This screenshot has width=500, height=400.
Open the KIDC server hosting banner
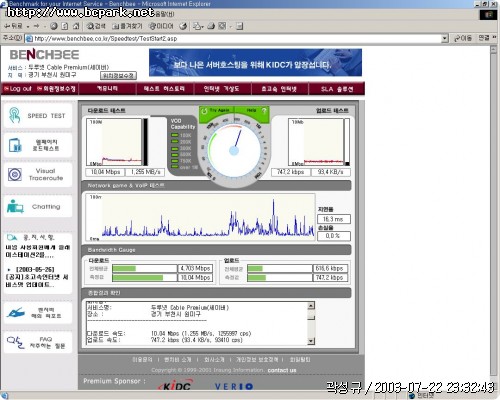(255, 63)
